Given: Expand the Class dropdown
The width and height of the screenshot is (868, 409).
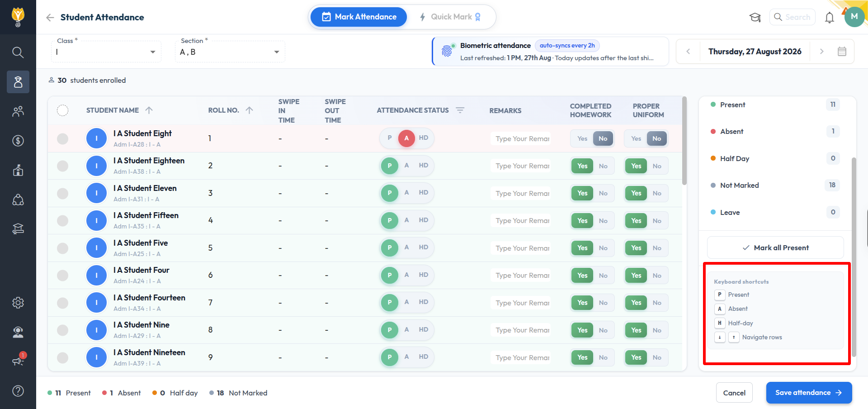Looking at the screenshot, I should (106, 52).
